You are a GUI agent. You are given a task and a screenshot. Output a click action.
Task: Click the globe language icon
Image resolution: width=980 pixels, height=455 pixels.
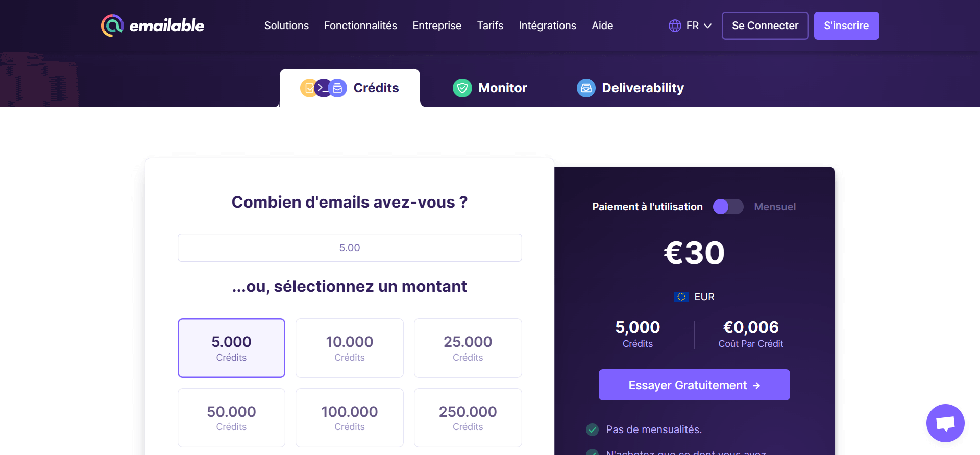[x=675, y=26]
